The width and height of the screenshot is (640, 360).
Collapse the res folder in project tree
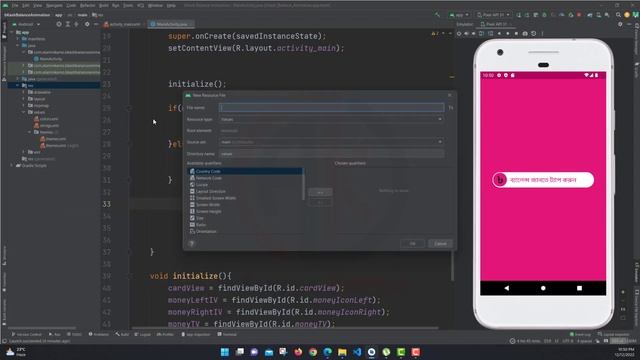pyautogui.click(x=18, y=86)
